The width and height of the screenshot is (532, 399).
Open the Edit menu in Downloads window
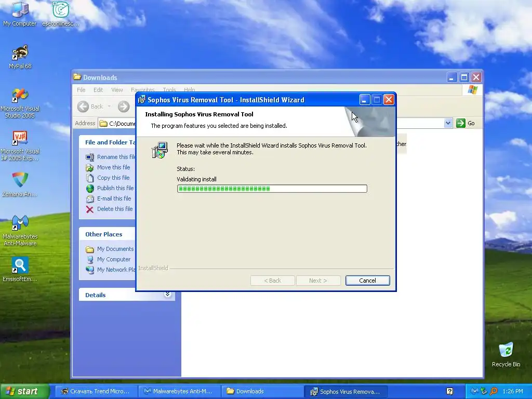click(98, 90)
